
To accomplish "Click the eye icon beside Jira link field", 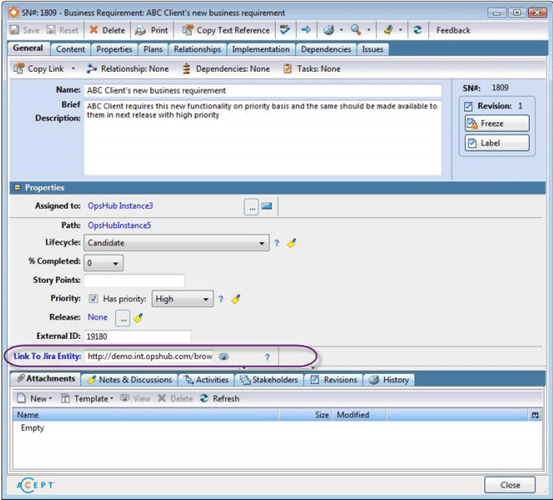I will [224, 356].
